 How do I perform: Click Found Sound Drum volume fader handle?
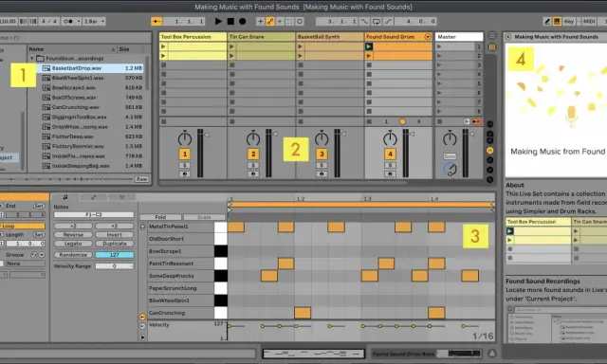[x=413, y=135]
